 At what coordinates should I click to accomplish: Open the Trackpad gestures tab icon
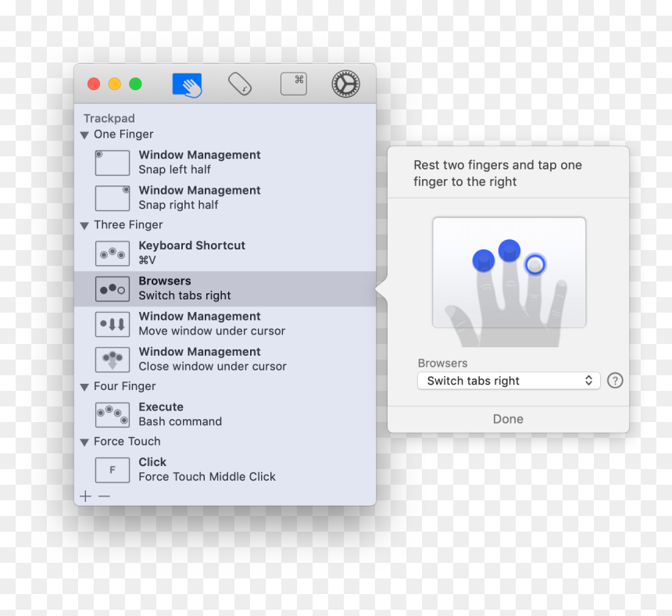tap(188, 84)
